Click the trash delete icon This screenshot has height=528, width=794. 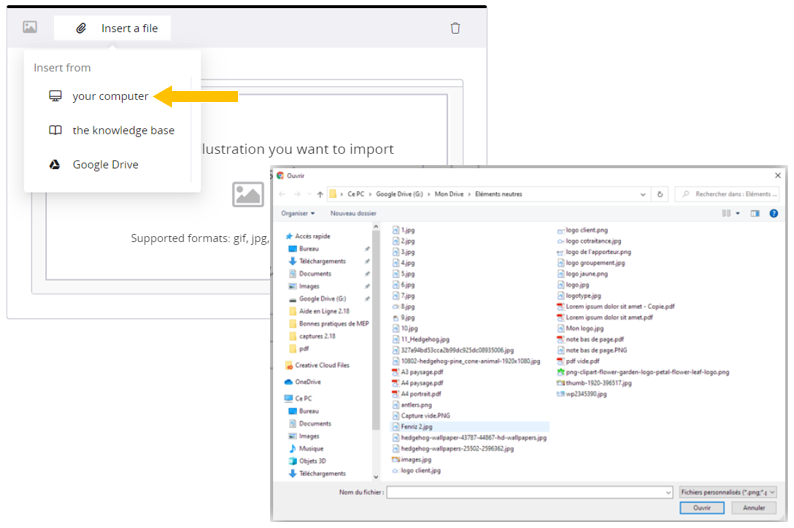pyautogui.click(x=455, y=28)
